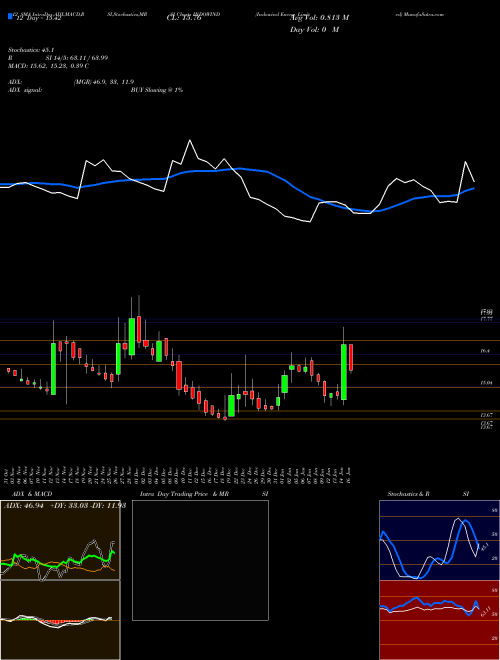Click the 'Day Vol: 0 M' text
Image resolution: width=500 pixels, height=660 pixels.
314,29
